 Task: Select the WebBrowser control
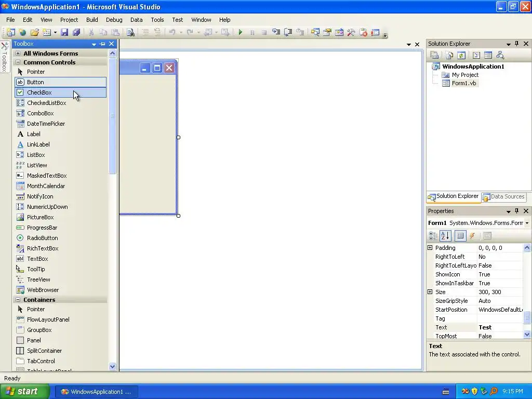[60, 290]
